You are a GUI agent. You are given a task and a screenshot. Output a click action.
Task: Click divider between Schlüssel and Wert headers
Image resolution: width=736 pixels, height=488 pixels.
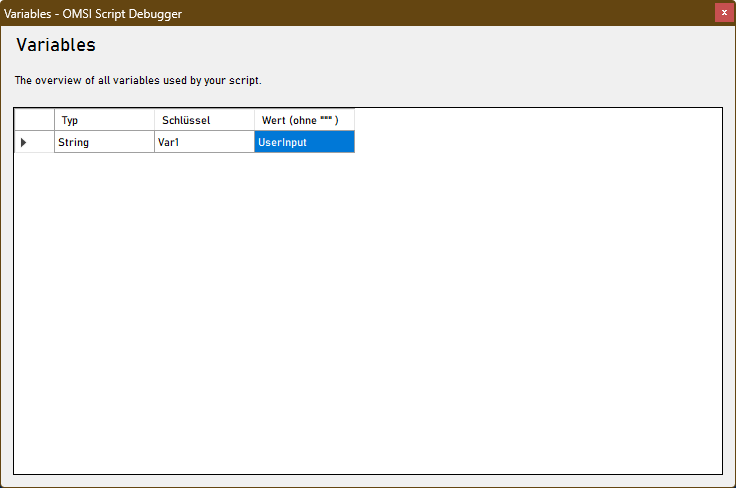click(254, 120)
